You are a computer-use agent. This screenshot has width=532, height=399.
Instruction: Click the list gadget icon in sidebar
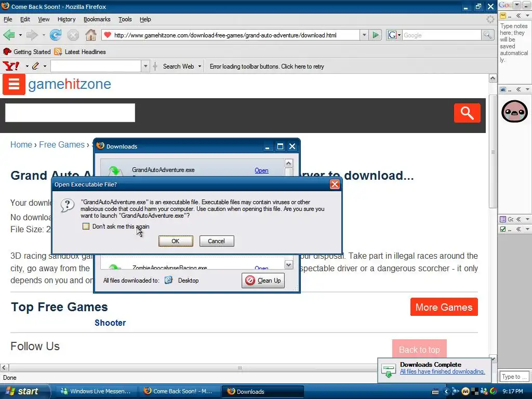[x=503, y=219]
